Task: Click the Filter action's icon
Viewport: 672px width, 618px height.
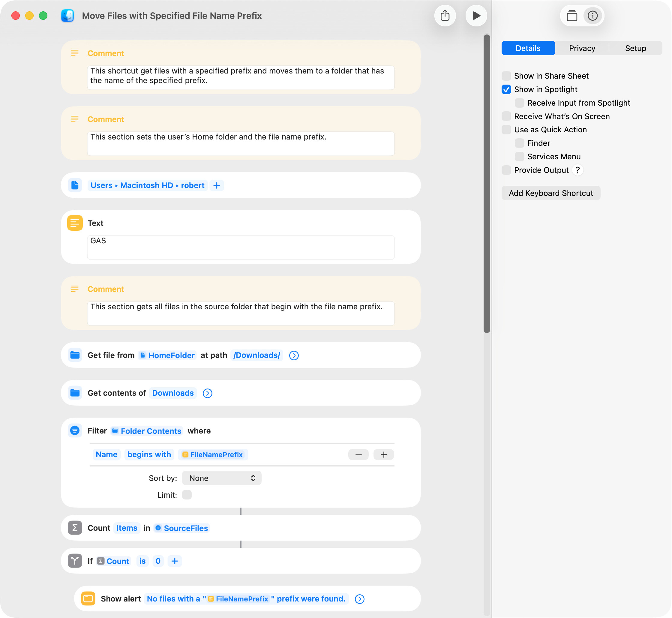Action: (75, 431)
